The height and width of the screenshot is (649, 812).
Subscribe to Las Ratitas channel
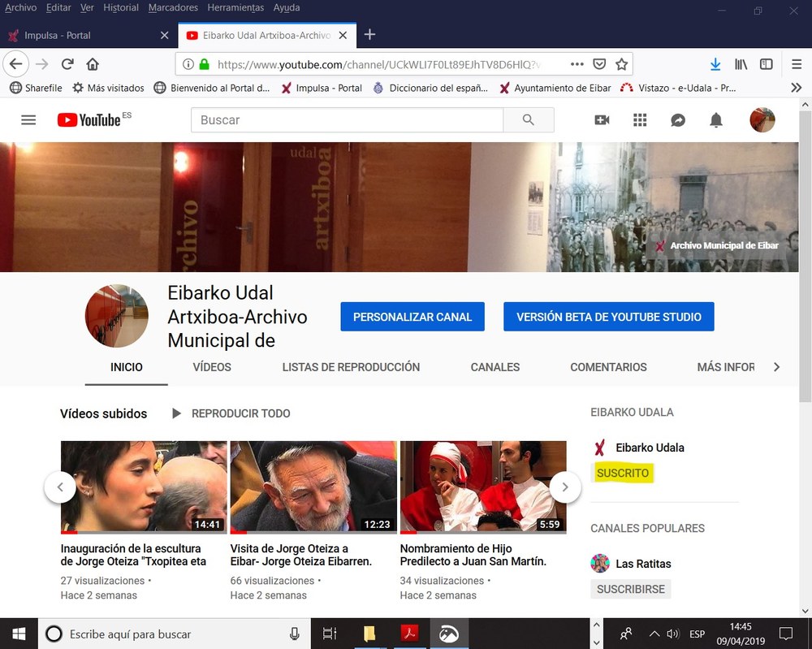point(631,589)
